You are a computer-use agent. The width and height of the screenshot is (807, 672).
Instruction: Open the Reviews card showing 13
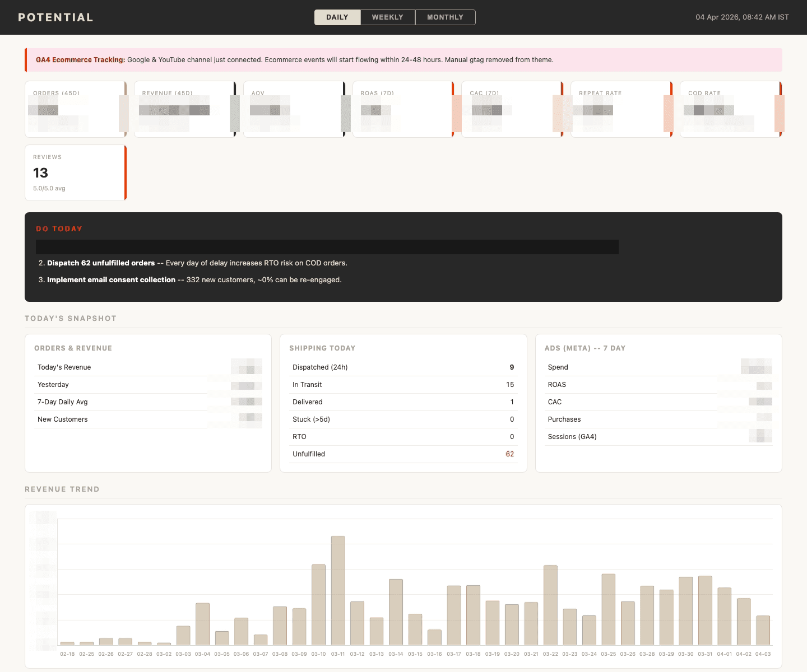pyautogui.click(x=76, y=172)
